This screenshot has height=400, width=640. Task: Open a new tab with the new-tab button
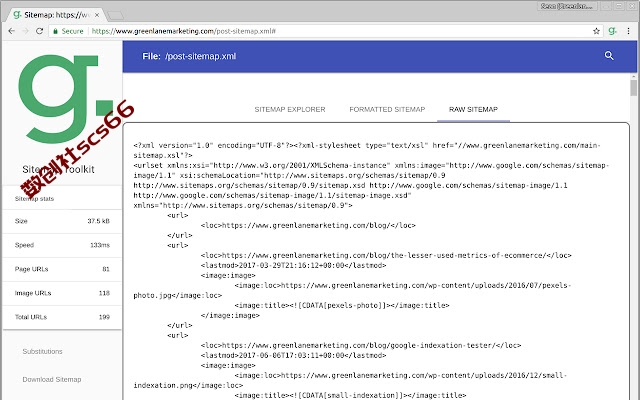[116, 16]
